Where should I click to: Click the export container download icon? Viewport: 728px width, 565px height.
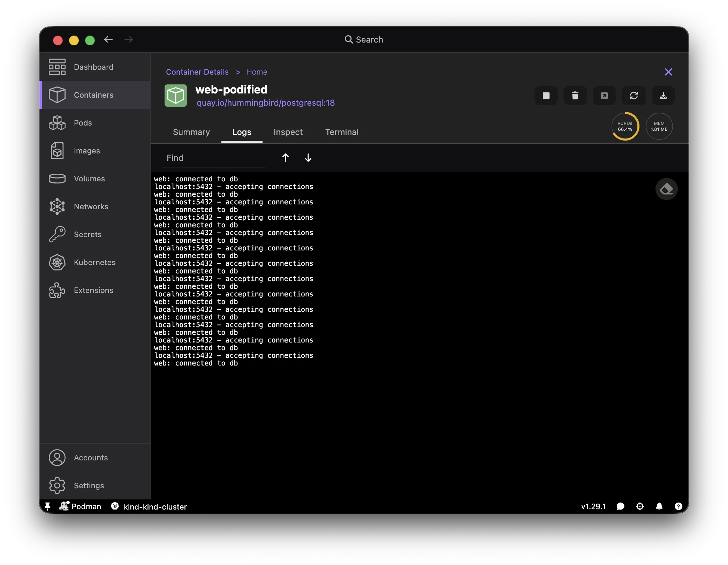pos(663,96)
